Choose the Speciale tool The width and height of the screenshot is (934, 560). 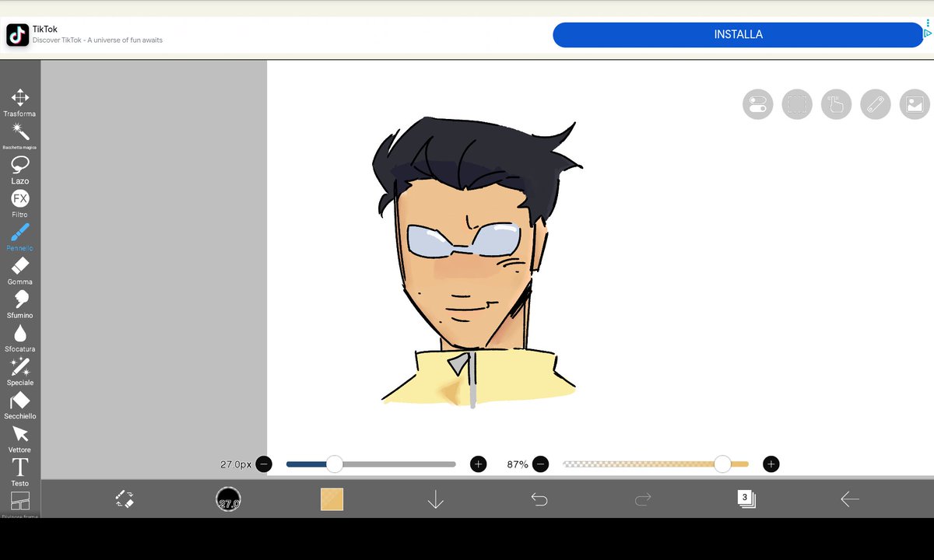[x=20, y=371]
